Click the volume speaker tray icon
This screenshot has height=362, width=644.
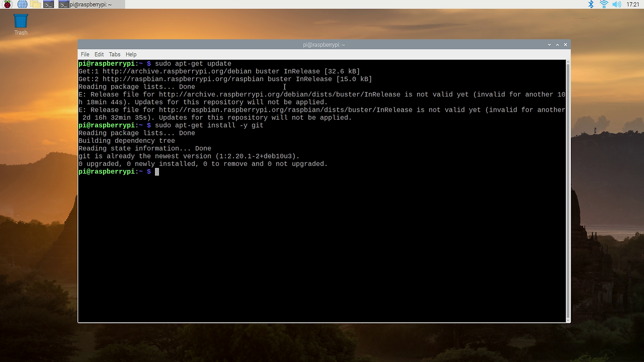[616, 5]
